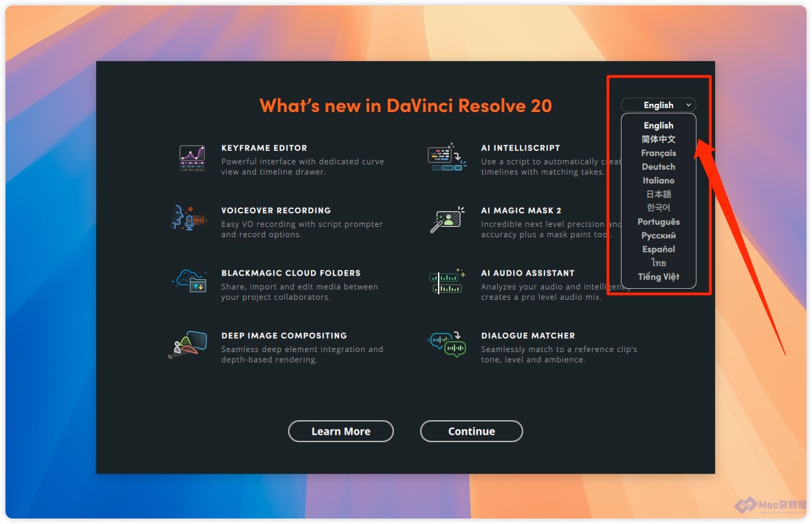Click the "Share, import and edit media between" text
The image size is (812, 524).
coord(299,287)
